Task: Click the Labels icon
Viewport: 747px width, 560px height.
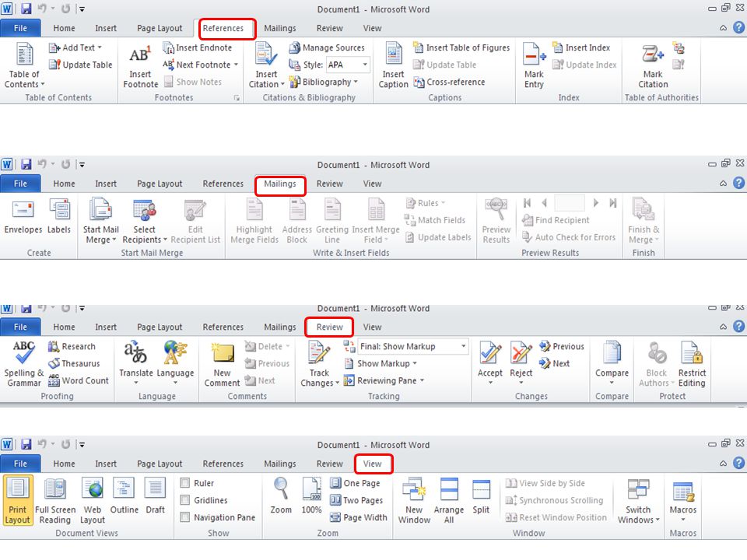Action: tap(59, 209)
